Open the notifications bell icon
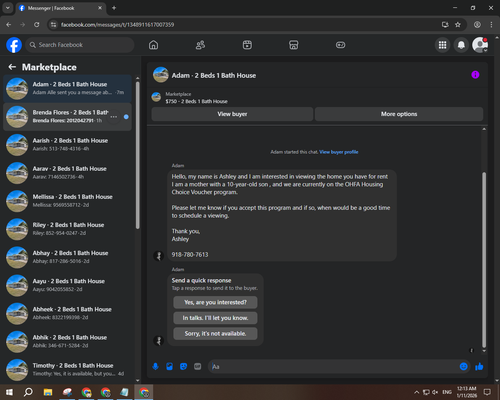500x400 pixels. (x=461, y=45)
